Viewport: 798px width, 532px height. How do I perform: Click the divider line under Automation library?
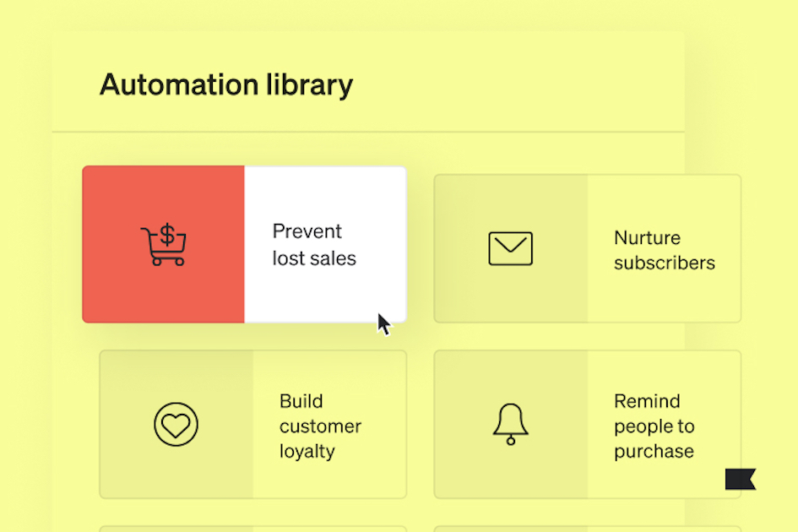pos(367,131)
